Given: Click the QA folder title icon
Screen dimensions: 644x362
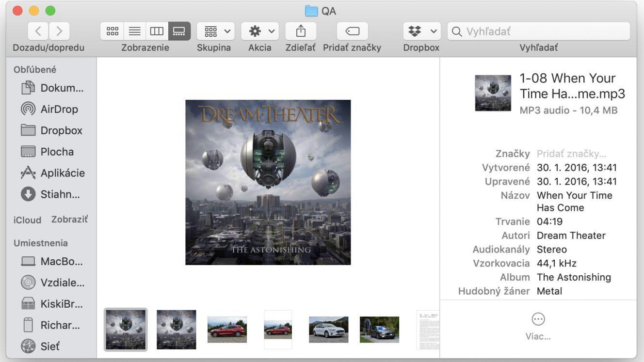Looking at the screenshot, I should [311, 11].
